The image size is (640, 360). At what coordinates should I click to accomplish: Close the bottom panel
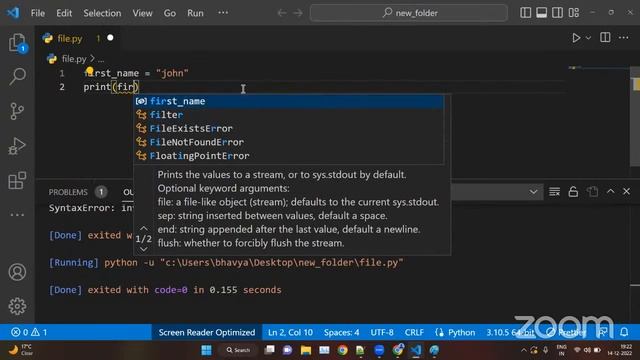point(627,191)
